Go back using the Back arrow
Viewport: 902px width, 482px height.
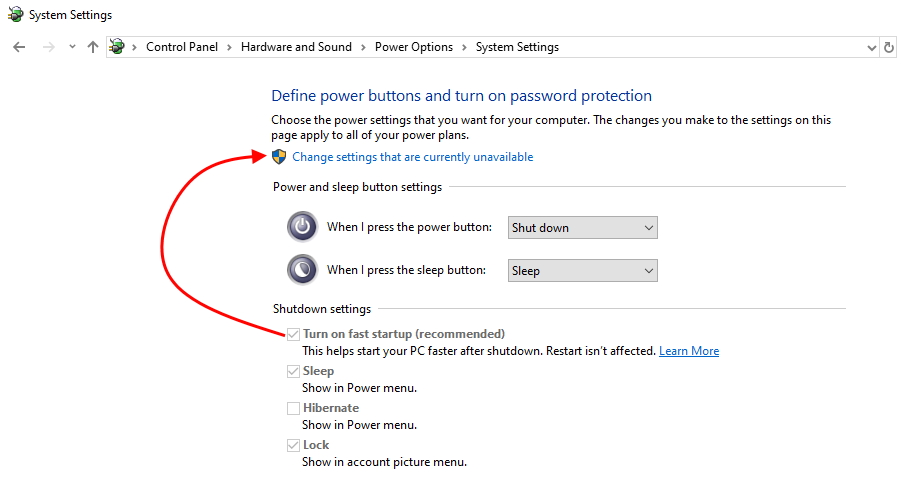19,47
